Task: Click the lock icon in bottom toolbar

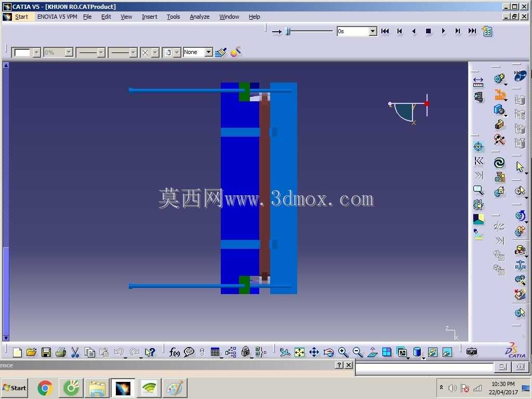Action: tap(245, 352)
